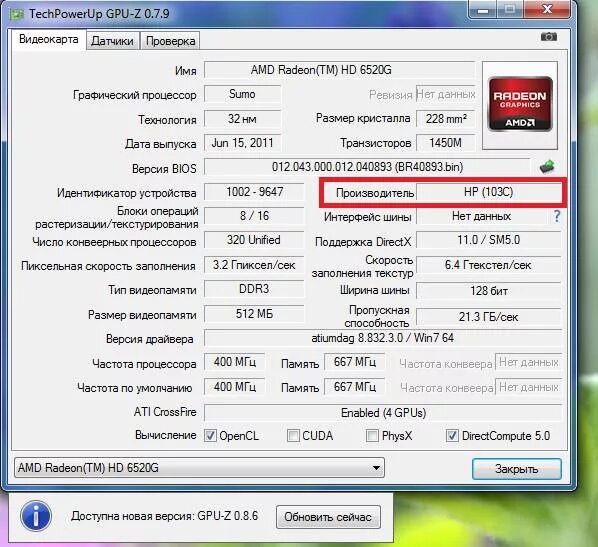Click the blue info icon in update bar
Viewport: 598px width, 547px height.
(35, 516)
